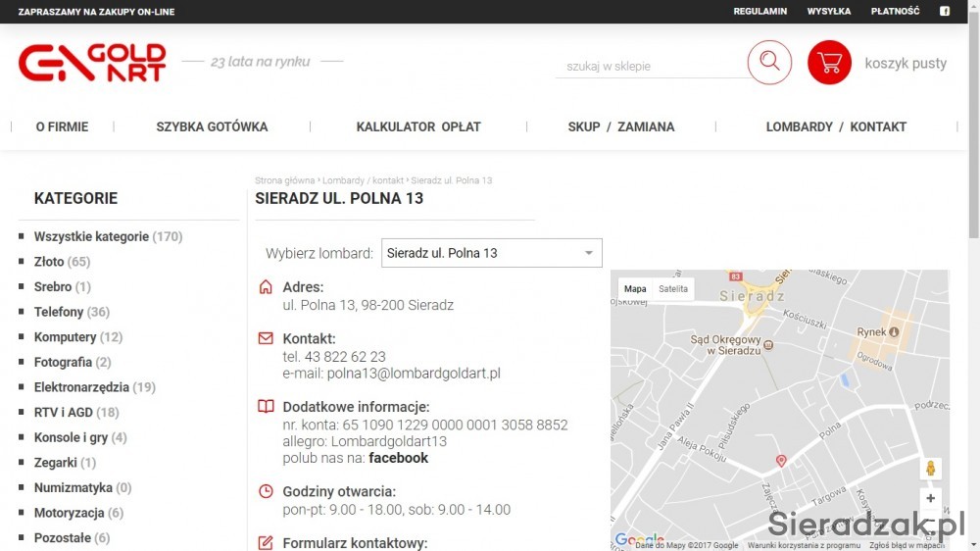The width and height of the screenshot is (980, 551).
Task: Click the red location pin on map
Action: coord(781,461)
